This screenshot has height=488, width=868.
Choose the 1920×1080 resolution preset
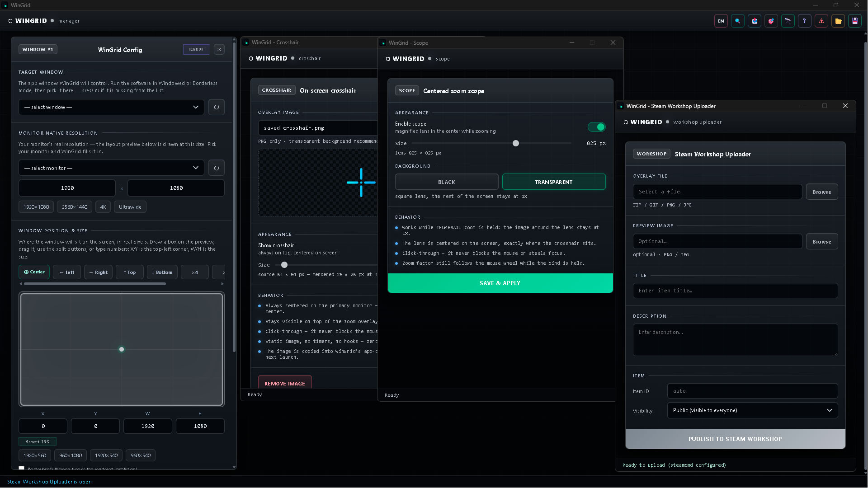click(36, 207)
